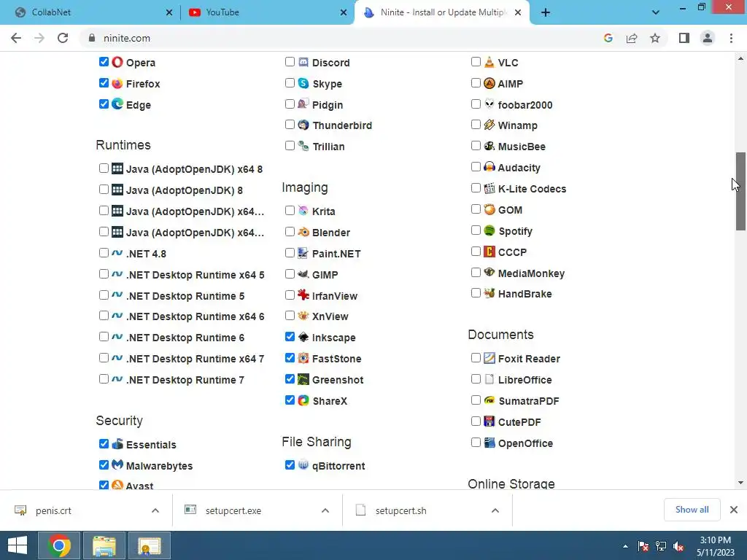The height and width of the screenshot is (560, 747).
Task: Go back to previous page
Action: (x=16, y=38)
